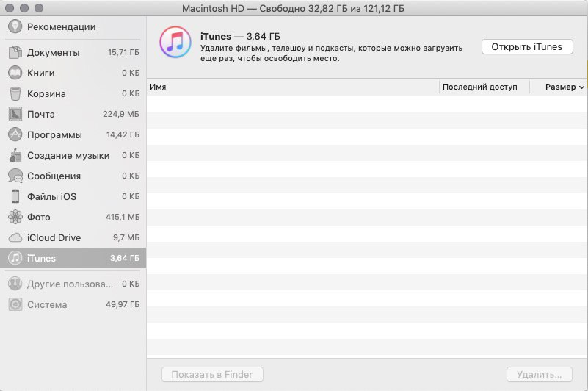Screen dimensions: 588x391
Task: Click the 49,97 ГБ size next to Система
Action: tap(123, 304)
